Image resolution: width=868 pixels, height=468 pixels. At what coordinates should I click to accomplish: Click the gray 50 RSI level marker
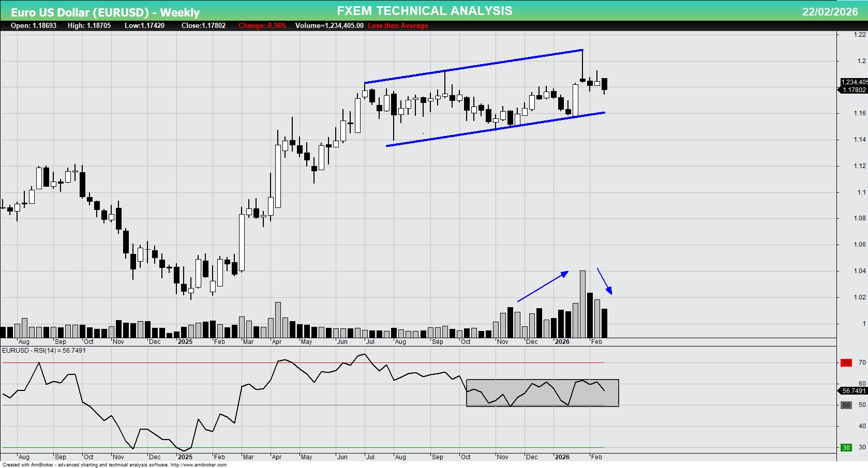click(846, 405)
